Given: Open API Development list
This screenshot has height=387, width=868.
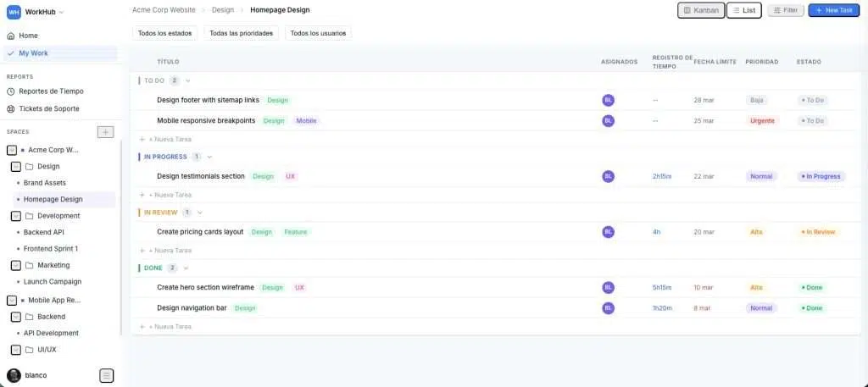Looking at the screenshot, I should [x=51, y=333].
